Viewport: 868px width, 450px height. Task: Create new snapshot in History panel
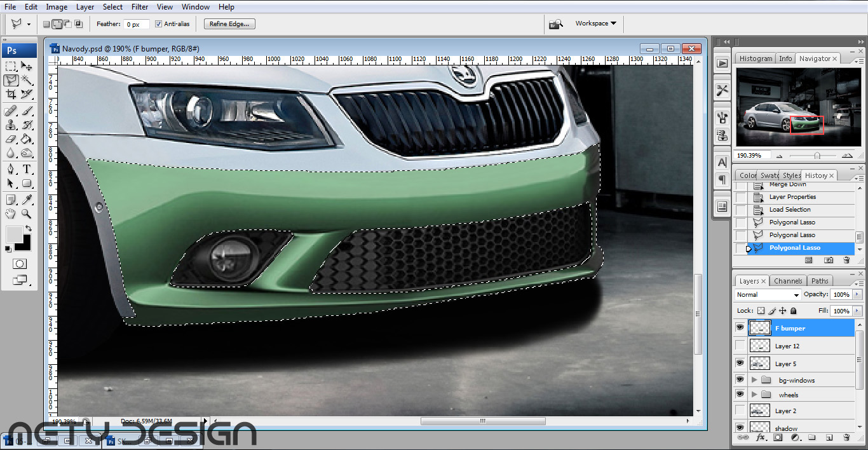pyautogui.click(x=829, y=261)
